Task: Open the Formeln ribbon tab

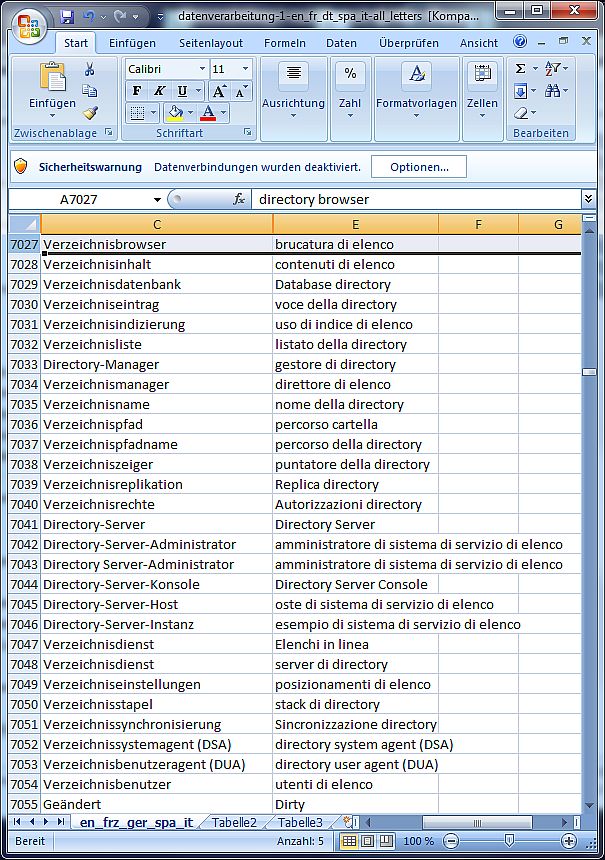Action: (285, 43)
